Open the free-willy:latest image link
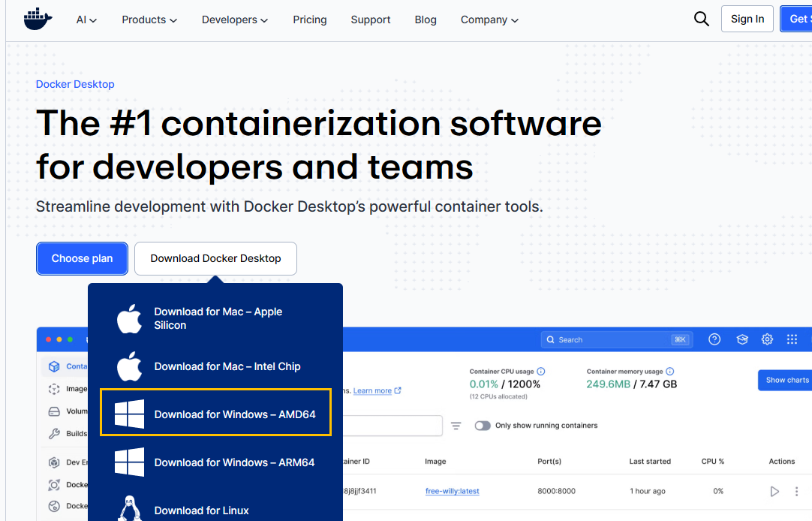This screenshot has height=521, width=812. [452, 491]
